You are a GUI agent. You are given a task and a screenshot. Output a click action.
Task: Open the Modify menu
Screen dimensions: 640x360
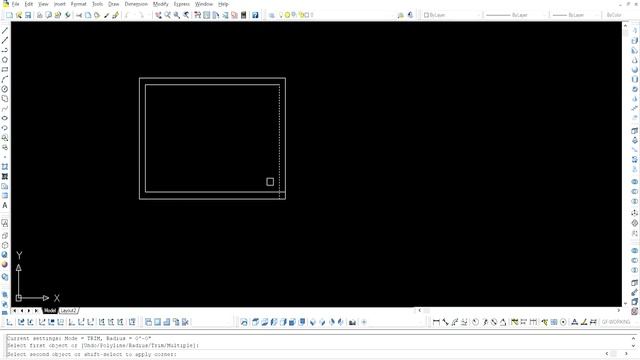coord(160,4)
